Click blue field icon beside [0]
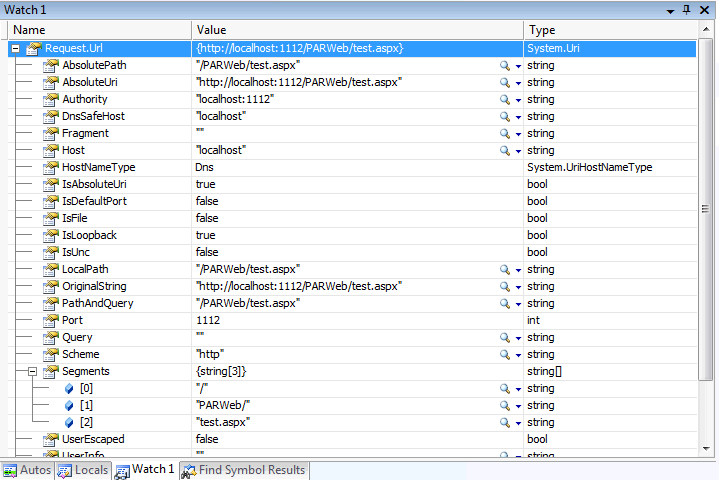This screenshot has height=480, width=719. point(69,389)
